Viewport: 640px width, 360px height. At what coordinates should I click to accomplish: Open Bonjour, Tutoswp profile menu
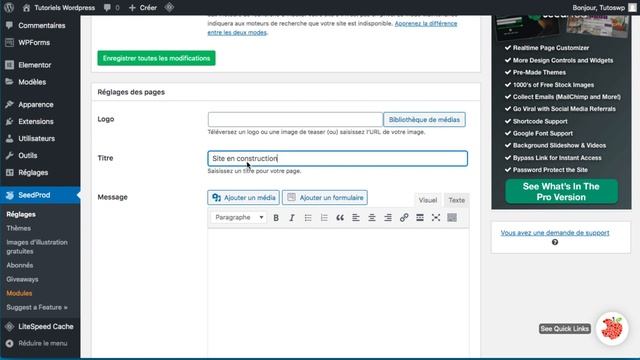[604, 7]
